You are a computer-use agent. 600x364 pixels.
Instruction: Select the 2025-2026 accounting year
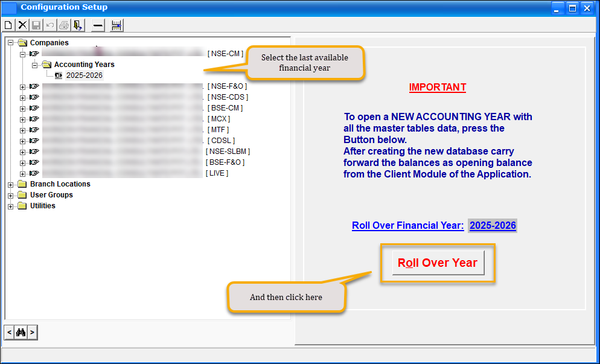coord(84,75)
